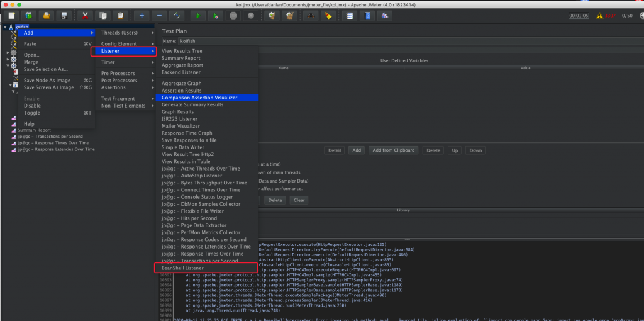Collapse the koifish test plan tree node
The width and height of the screenshot is (644, 321).
(x=5, y=27)
